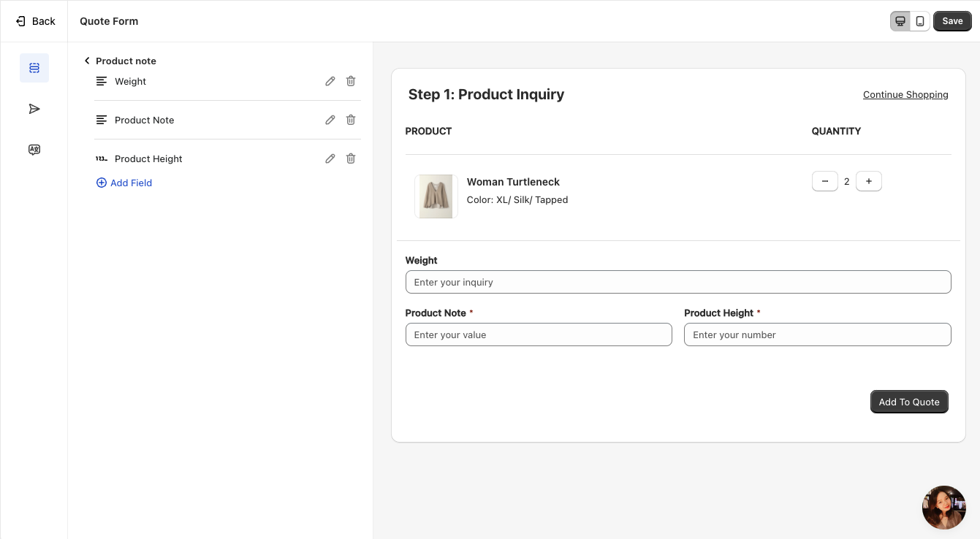Click the Woman Turtleneck product thumbnail
Screen dimensions: 980x539
point(436,196)
